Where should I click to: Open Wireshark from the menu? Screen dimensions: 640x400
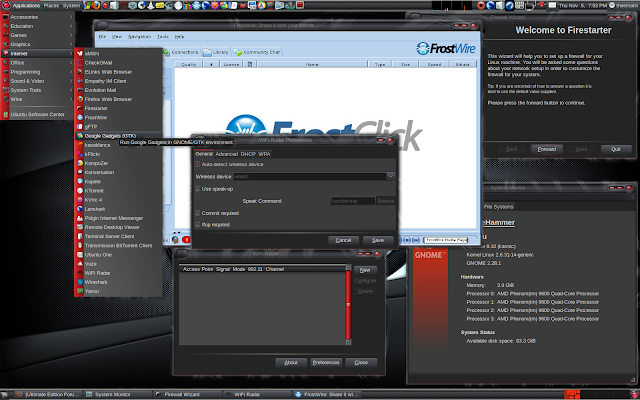pyautogui.click(x=118, y=282)
